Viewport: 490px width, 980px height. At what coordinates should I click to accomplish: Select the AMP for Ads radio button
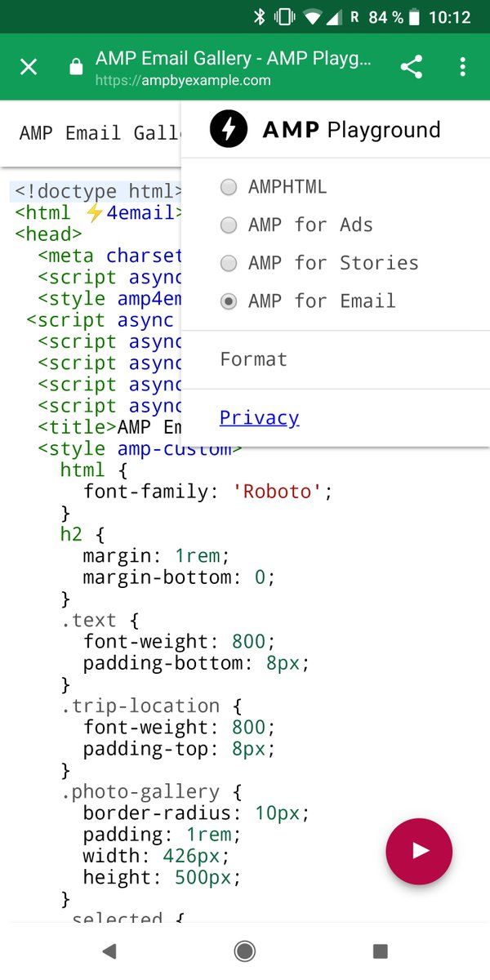(x=229, y=225)
